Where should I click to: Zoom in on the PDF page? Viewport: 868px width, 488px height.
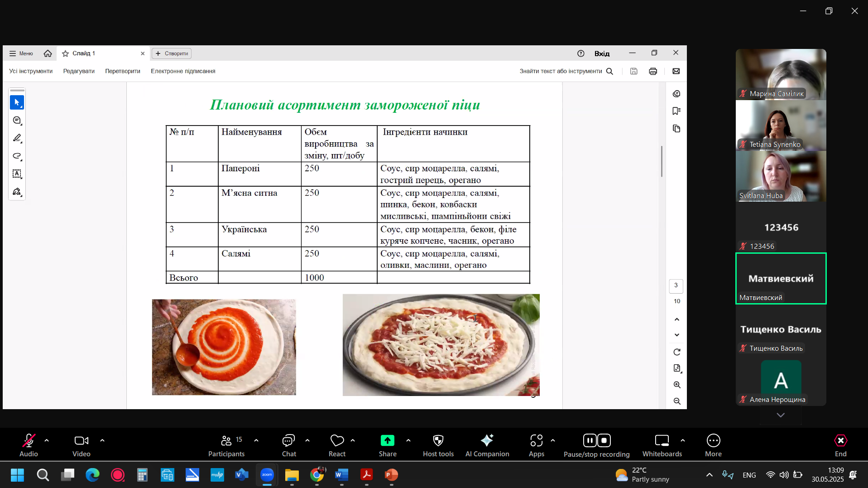coord(677,385)
